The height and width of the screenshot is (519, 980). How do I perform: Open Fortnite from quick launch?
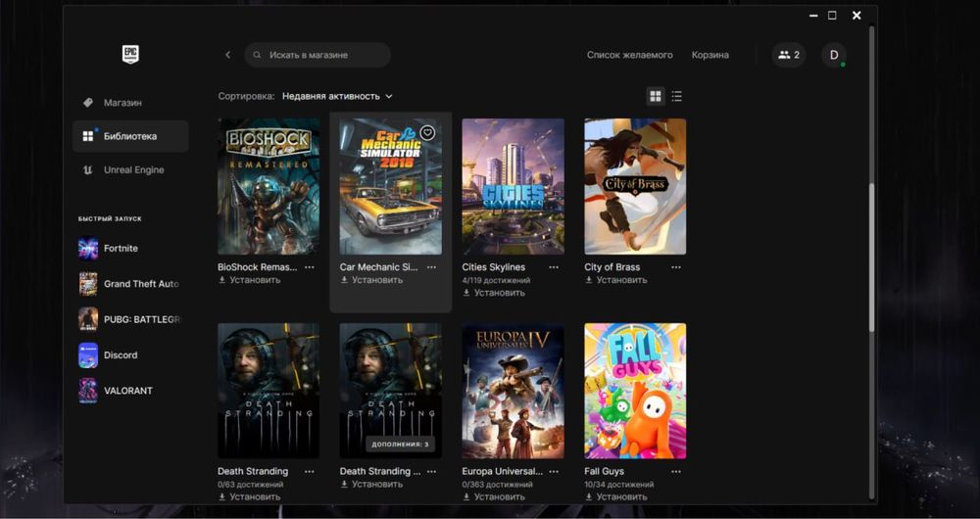tap(130, 248)
